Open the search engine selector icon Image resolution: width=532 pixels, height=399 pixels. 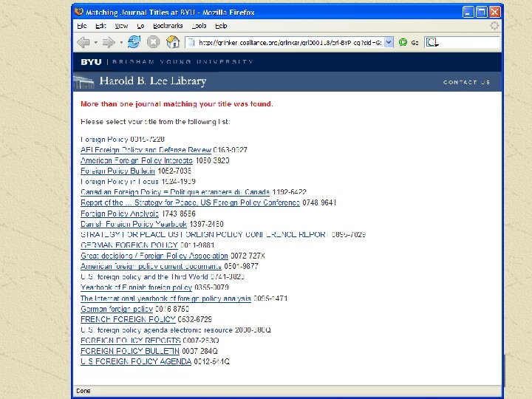[432, 42]
